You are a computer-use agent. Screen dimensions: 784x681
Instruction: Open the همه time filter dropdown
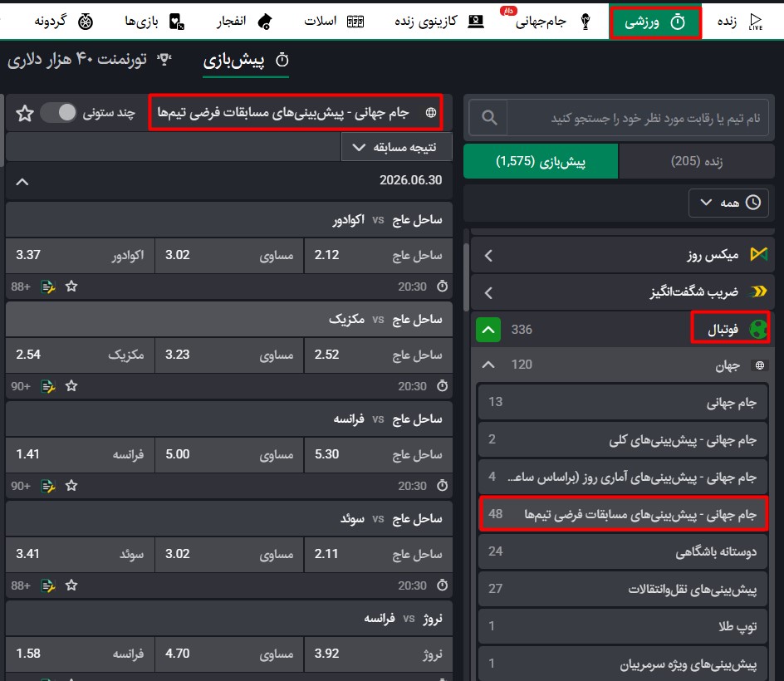(x=729, y=203)
